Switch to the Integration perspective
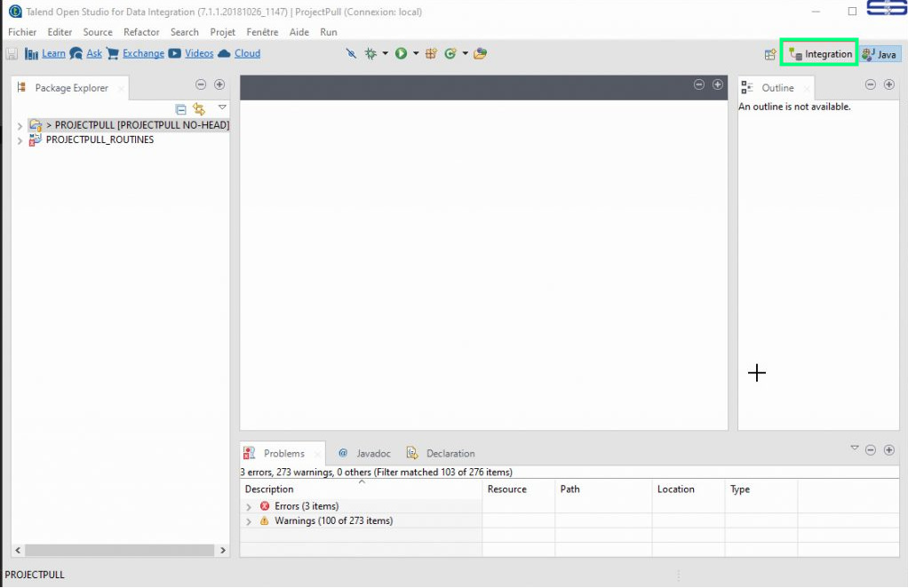 point(819,54)
